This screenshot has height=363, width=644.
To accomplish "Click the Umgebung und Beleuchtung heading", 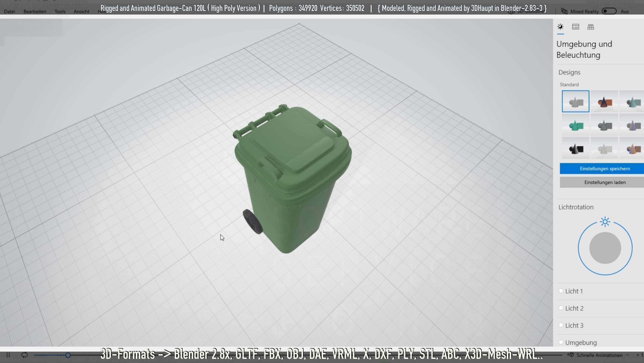I will click(584, 49).
